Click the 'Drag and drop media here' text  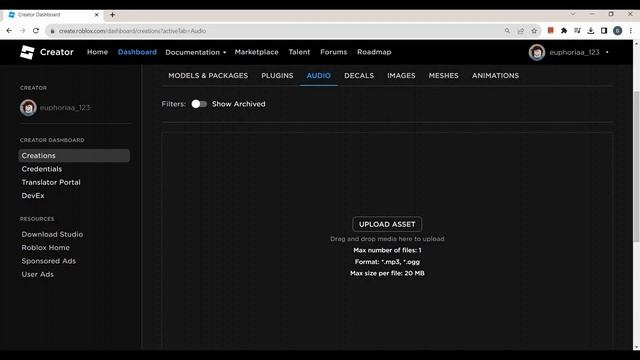tap(387, 239)
